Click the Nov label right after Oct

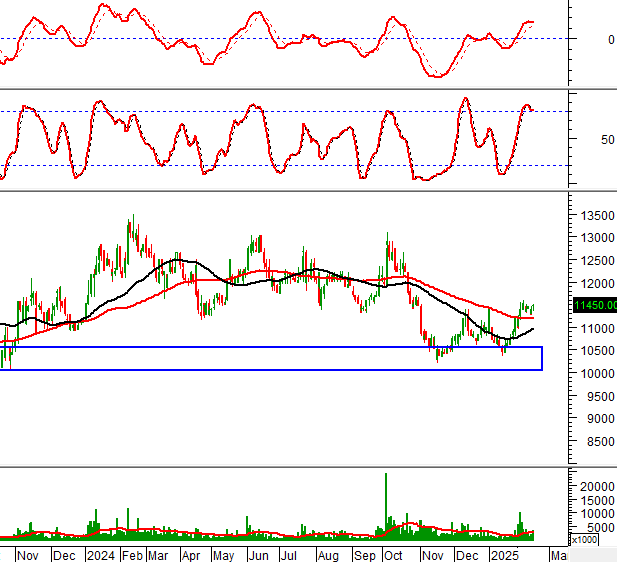pyautogui.click(x=433, y=556)
